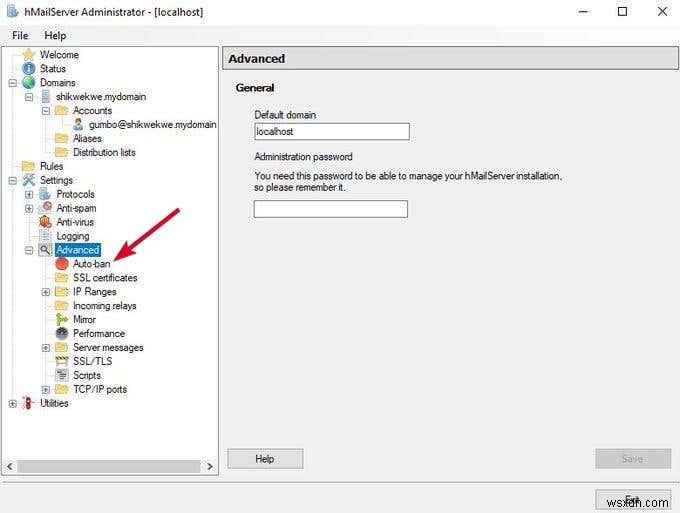
Task: Click the tree horizontal scrollbar thumb
Action: pyautogui.click(x=108, y=466)
